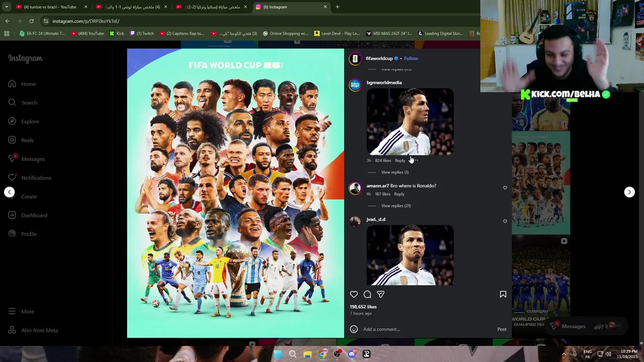Open taskbar Search
This screenshot has height=362, width=644.
(x=292, y=354)
